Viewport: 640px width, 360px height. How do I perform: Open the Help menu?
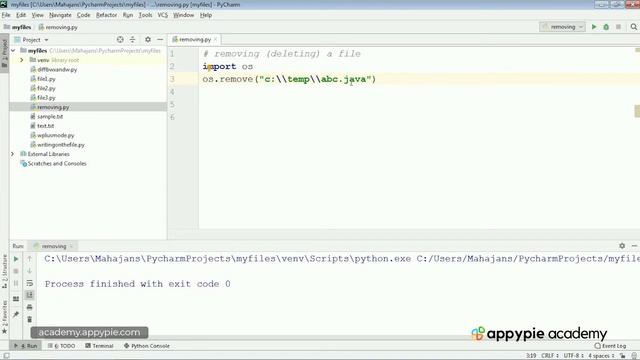point(206,15)
